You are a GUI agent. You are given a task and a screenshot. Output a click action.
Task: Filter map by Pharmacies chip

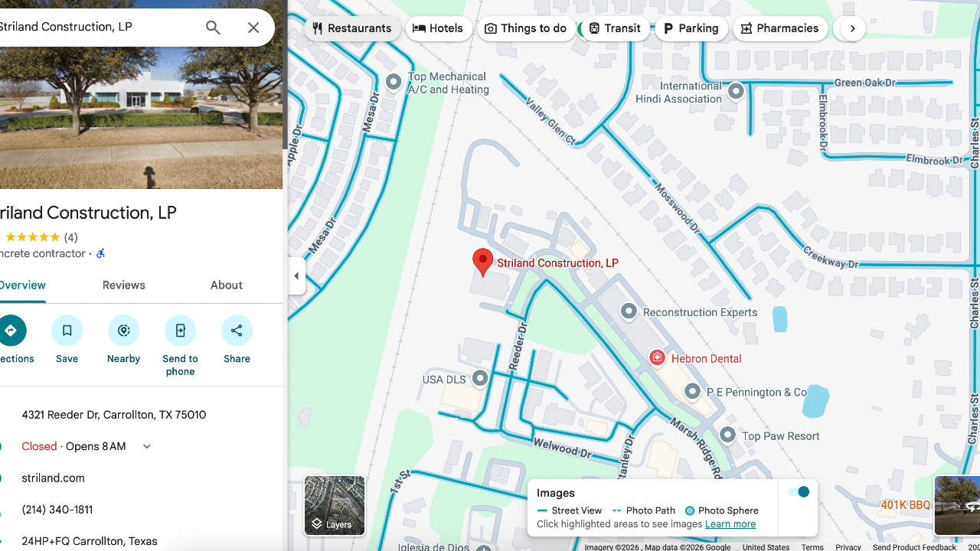[x=780, y=28]
